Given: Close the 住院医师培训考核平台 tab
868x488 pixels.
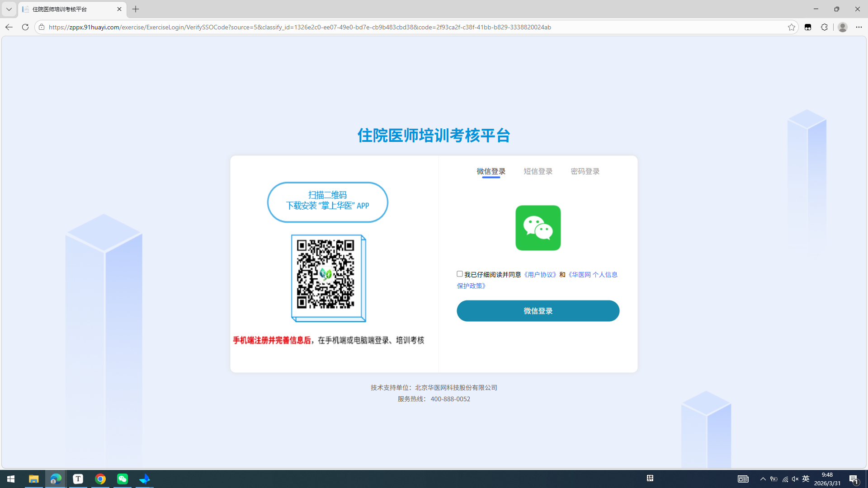Looking at the screenshot, I should point(119,9).
